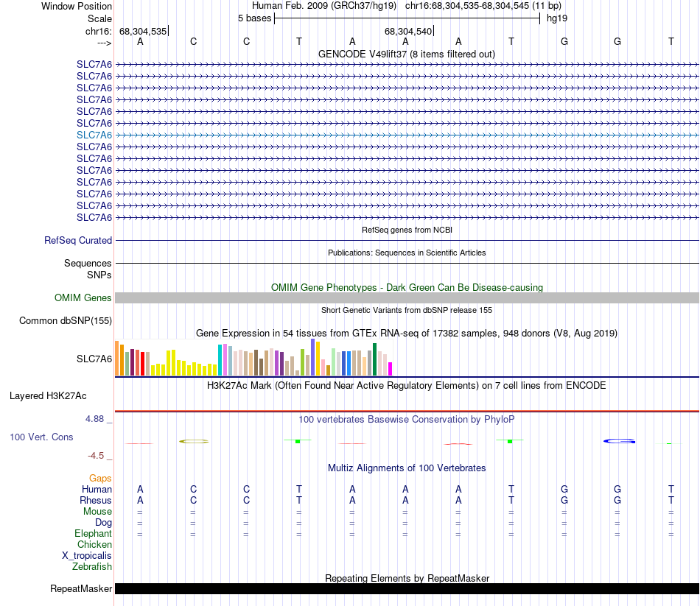Click the hg19 label beside scale bar

[x=557, y=18]
